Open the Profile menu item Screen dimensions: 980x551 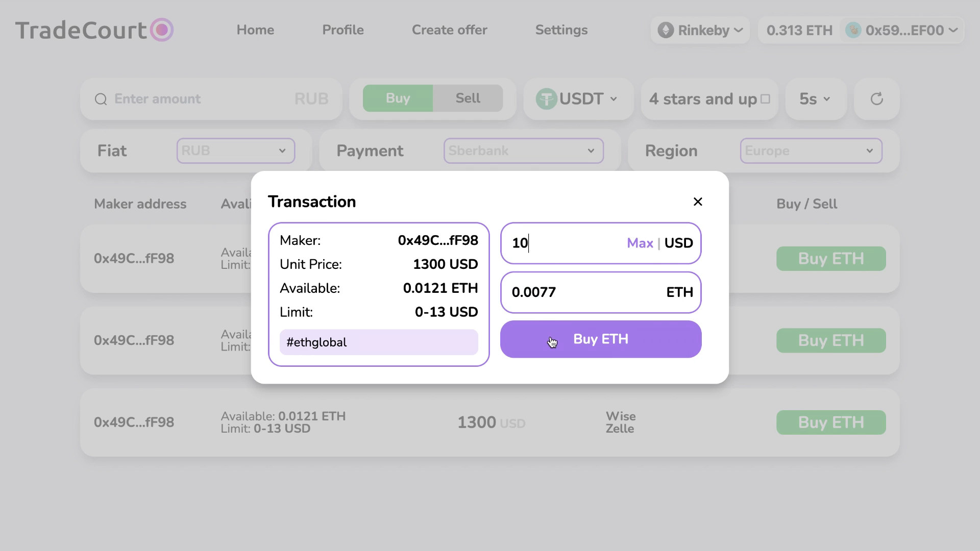343,30
